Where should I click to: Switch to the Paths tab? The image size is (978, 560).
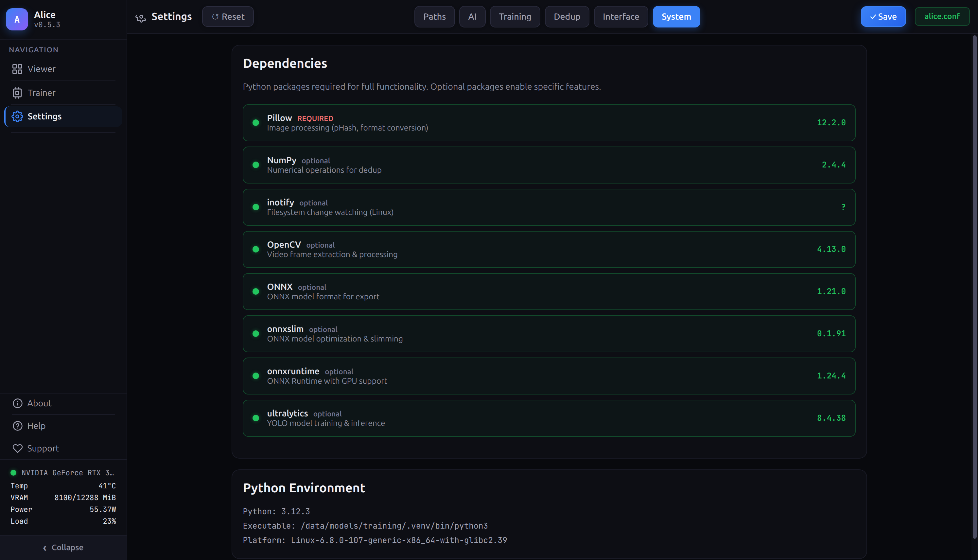tap(434, 17)
